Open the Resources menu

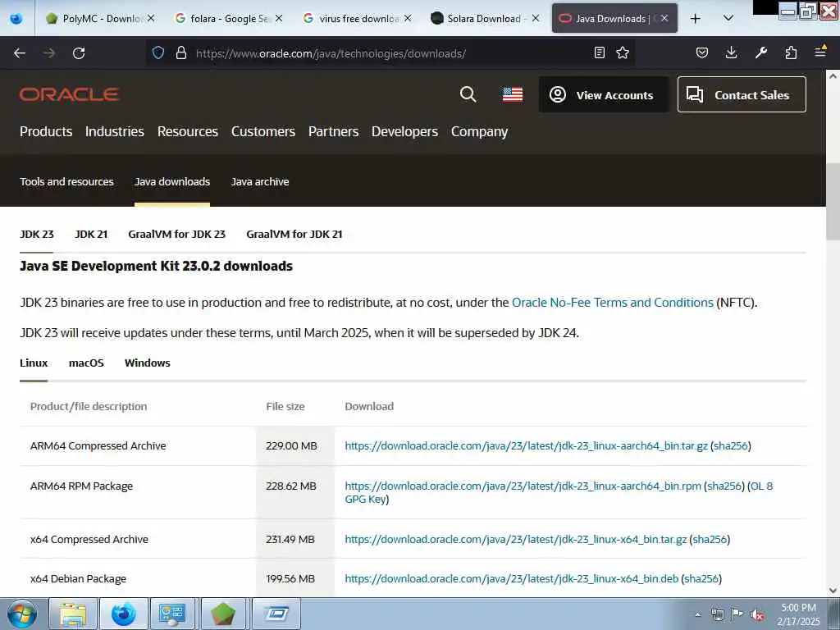click(188, 132)
